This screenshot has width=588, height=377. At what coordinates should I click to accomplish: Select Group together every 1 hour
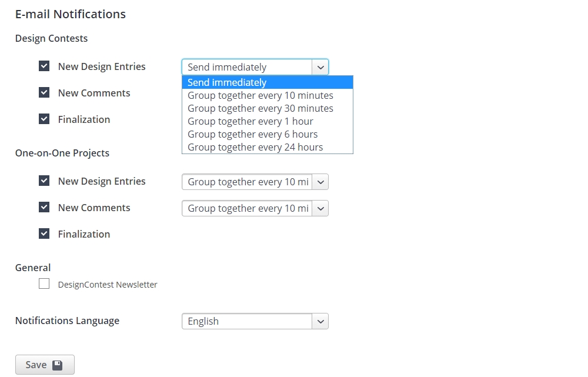coord(250,121)
